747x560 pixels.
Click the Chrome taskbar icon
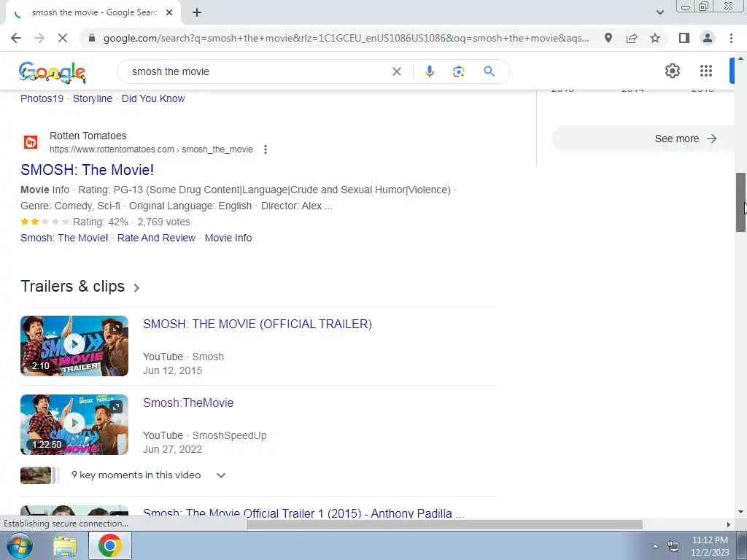pos(110,545)
